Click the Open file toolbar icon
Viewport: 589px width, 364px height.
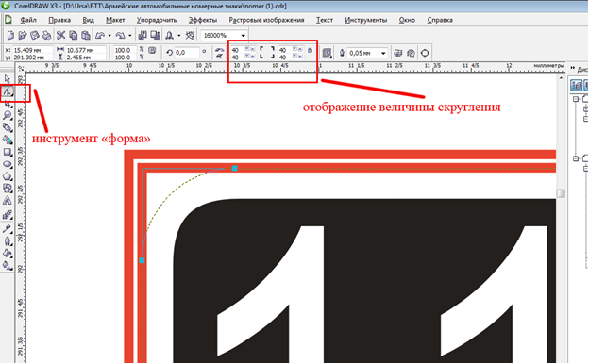23,35
